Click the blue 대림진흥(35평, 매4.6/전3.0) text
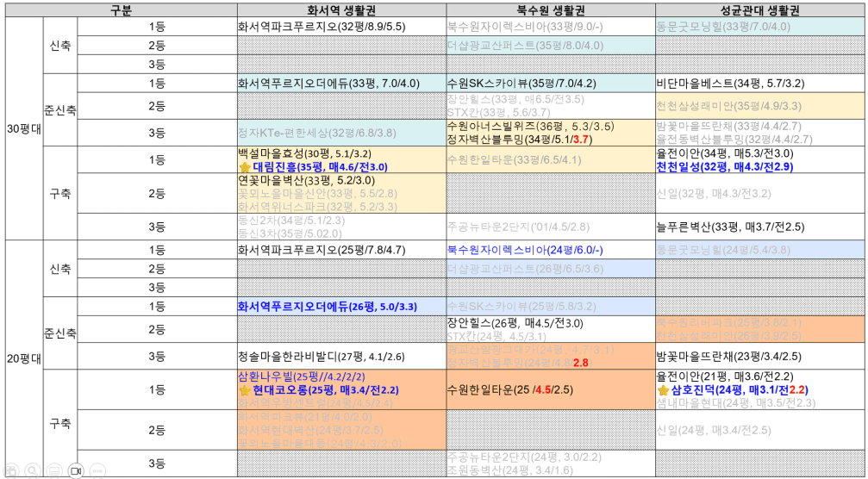The width and height of the screenshot is (868, 479). pyautogui.click(x=320, y=166)
